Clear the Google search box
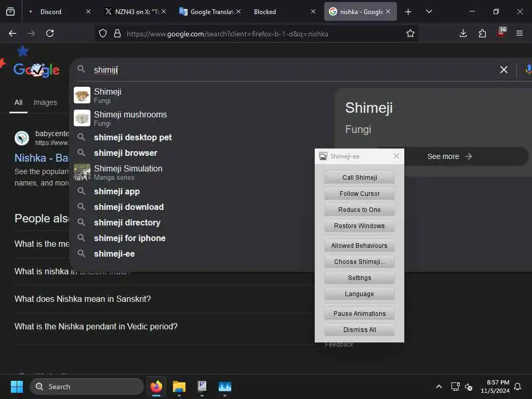The height and width of the screenshot is (399, 532). click(x=504, y=70)
